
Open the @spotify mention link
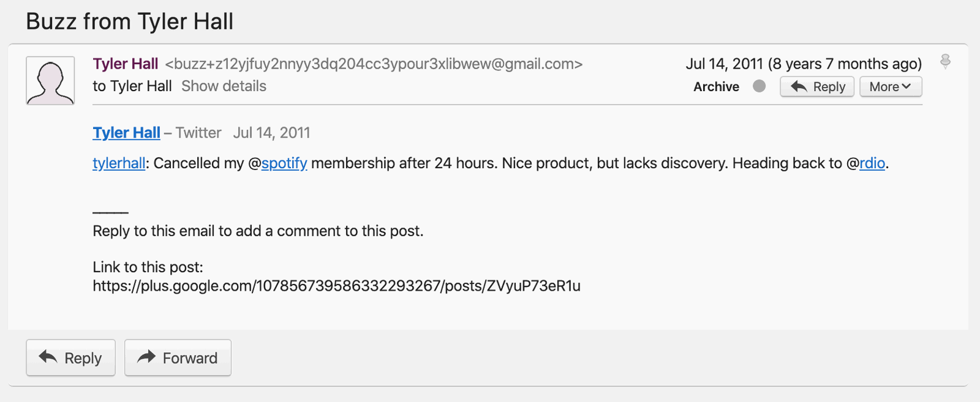[284, 163]
